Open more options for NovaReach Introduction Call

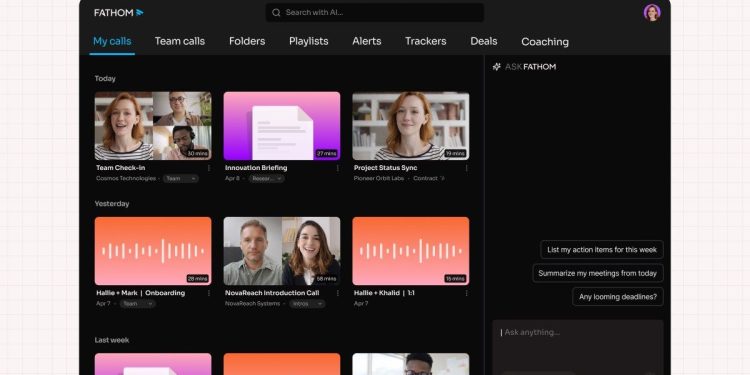tap(338, 293)
